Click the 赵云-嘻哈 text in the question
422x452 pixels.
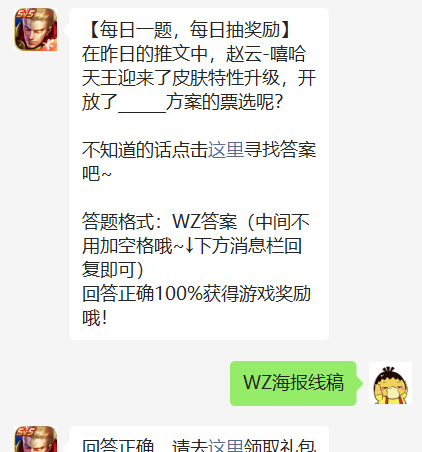point(266,54)
